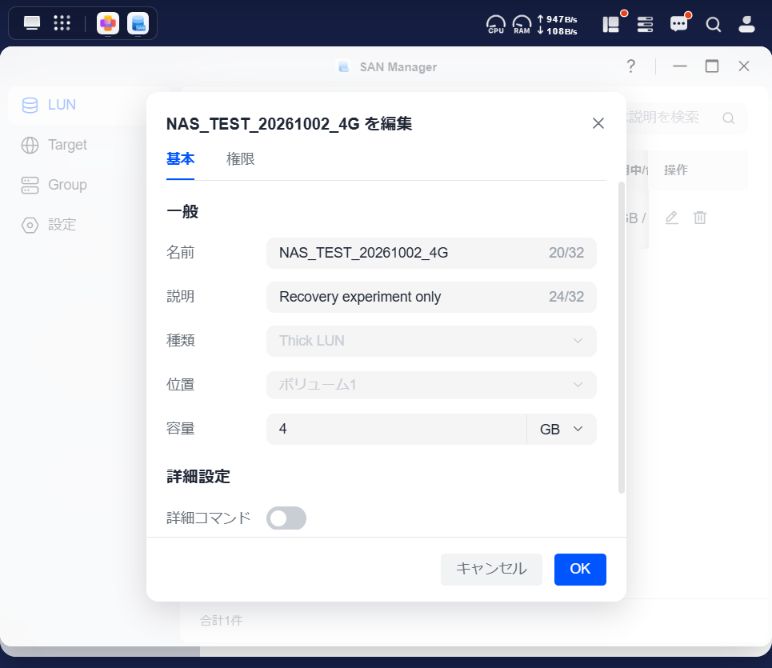The width and height of the screenshot is (772, 668).
Task: Close the edit LUN dialog
Action: tap(598, 123)
